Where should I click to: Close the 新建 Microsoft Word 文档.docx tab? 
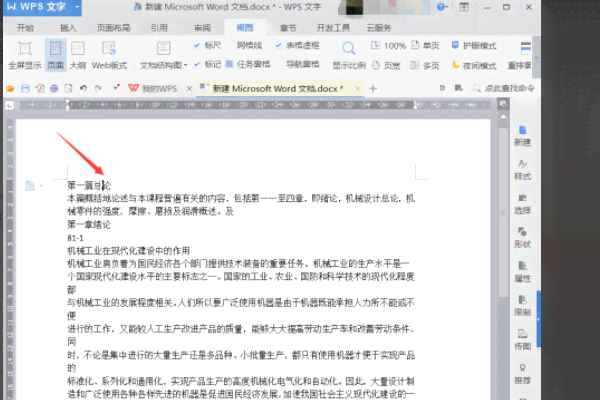click(357, 88)
